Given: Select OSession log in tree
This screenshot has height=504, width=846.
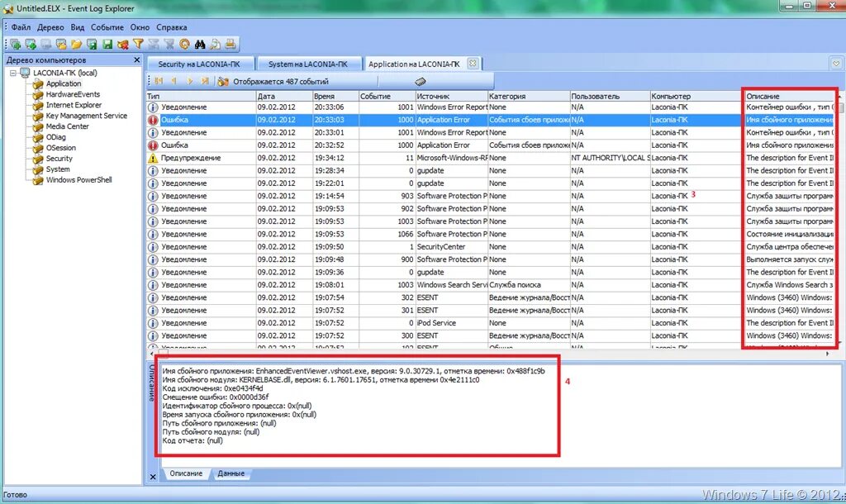Looking at the screenshot, I should coord(61,148).
